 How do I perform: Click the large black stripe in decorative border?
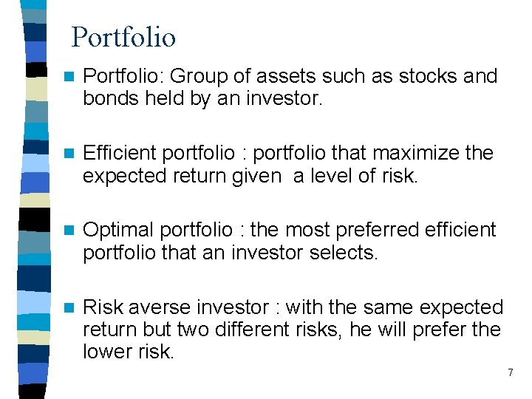[x=35, y=219]
